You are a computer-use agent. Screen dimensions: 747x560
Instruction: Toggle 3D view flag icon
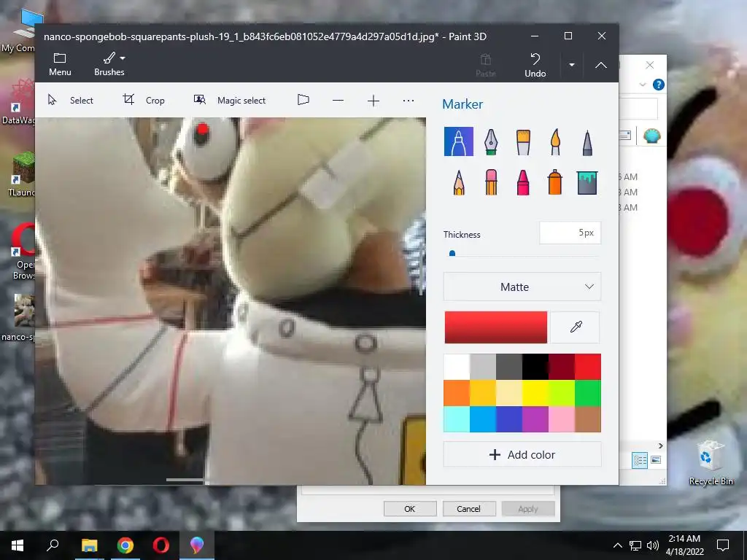coord(303,100)
